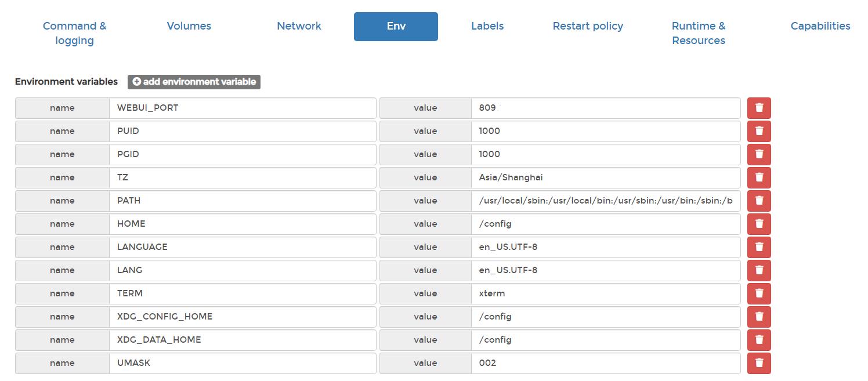Delete the WEBUI_PORT environment variable
Image resolution: width=868 pixels, height=381 pixels.
tap(758, 108)
